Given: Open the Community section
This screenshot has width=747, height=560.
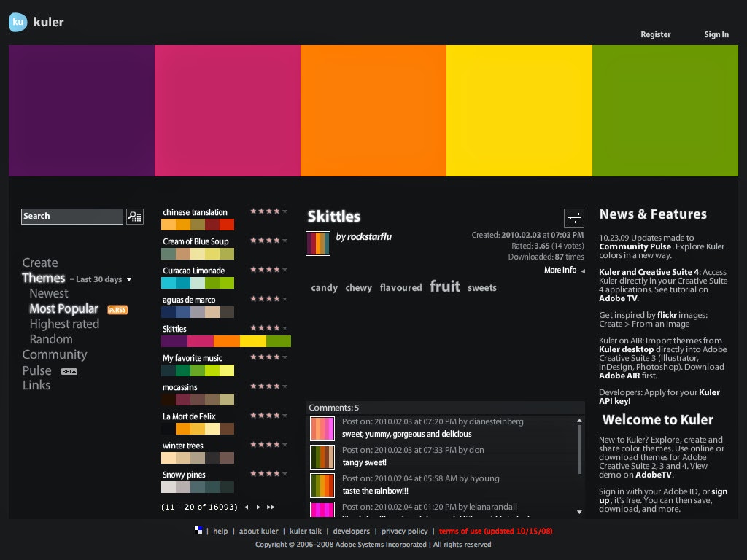Looking at the screenshot, I should (54, 355).
